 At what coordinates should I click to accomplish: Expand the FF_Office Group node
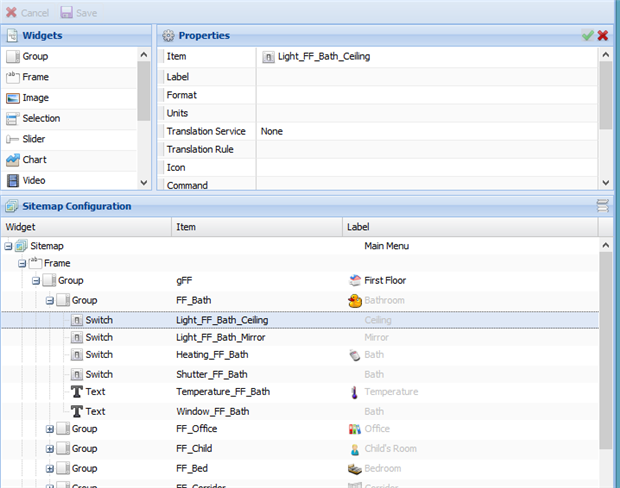(x=50, y=429)
